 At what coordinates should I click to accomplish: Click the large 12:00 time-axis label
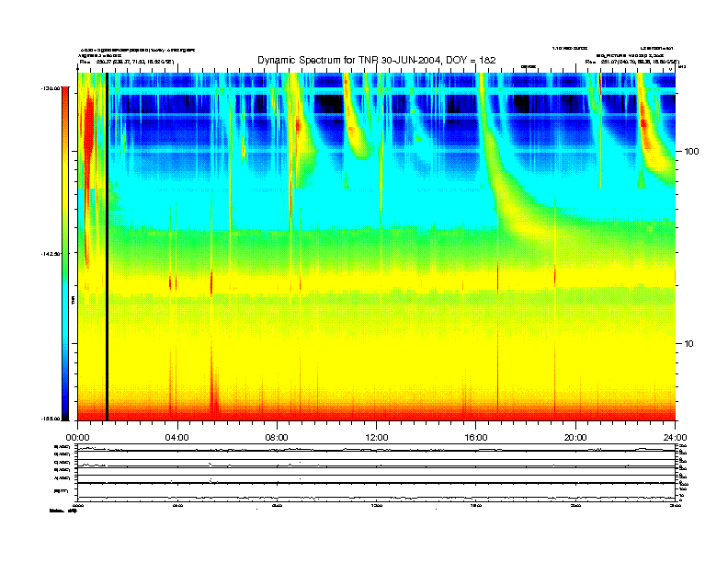377,438
